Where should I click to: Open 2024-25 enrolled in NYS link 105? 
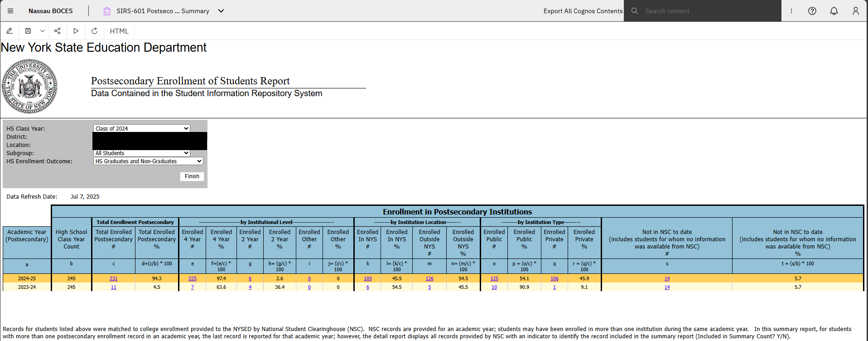(368, 279)
